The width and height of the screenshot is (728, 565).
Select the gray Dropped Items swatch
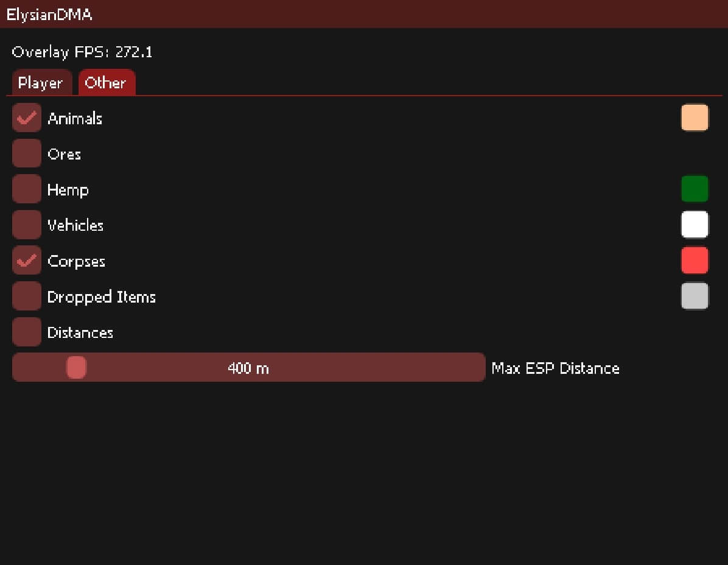pyautogui.click(x=695, y=297)
